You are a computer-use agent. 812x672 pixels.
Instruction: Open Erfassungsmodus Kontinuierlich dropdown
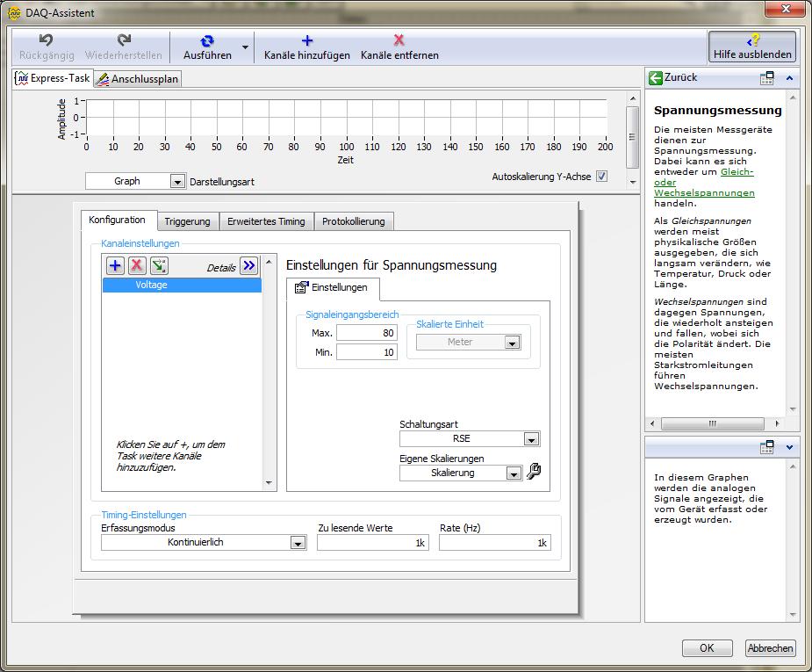pos(298,543)
